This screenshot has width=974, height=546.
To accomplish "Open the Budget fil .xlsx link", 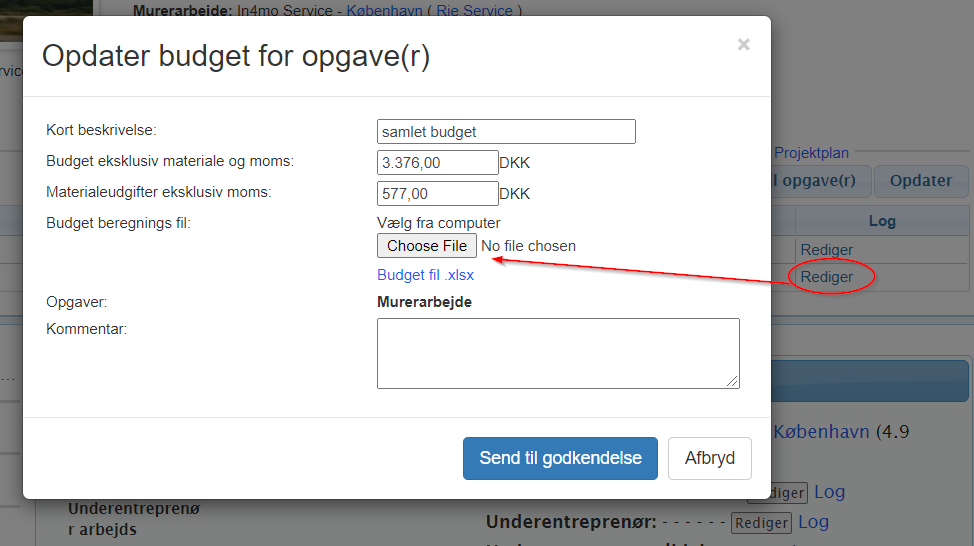I will tap(425, 275).
